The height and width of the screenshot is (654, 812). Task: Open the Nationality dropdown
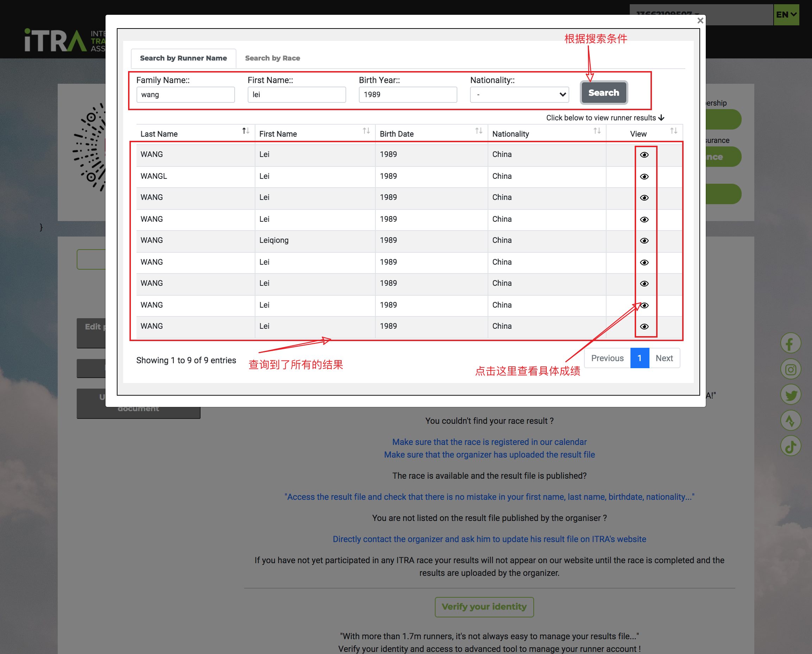[519, 95]
